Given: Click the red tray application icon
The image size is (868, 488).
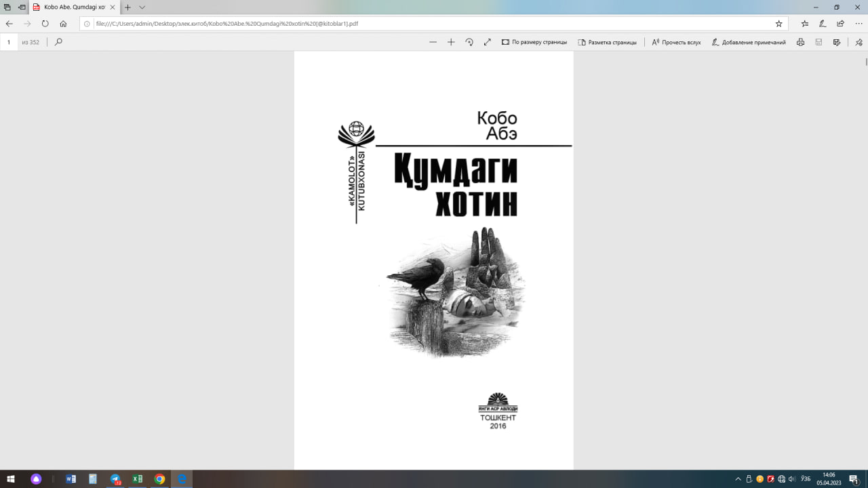Looking at the screenshot, I should click(770, 479).
